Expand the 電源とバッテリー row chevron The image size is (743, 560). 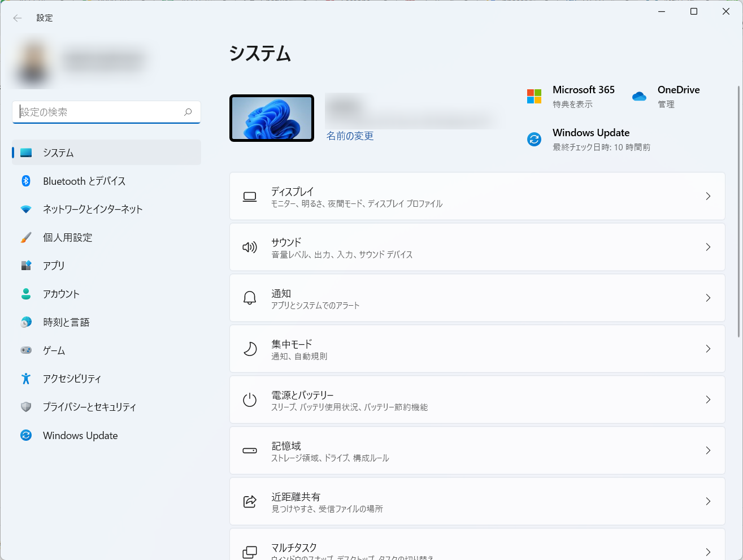pos(708,400)
